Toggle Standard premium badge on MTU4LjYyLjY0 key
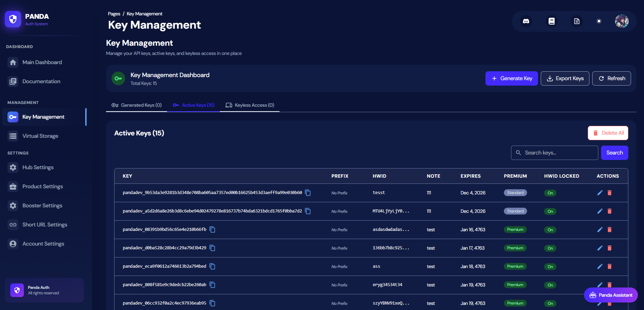644x310 pixels. (515, 211)
